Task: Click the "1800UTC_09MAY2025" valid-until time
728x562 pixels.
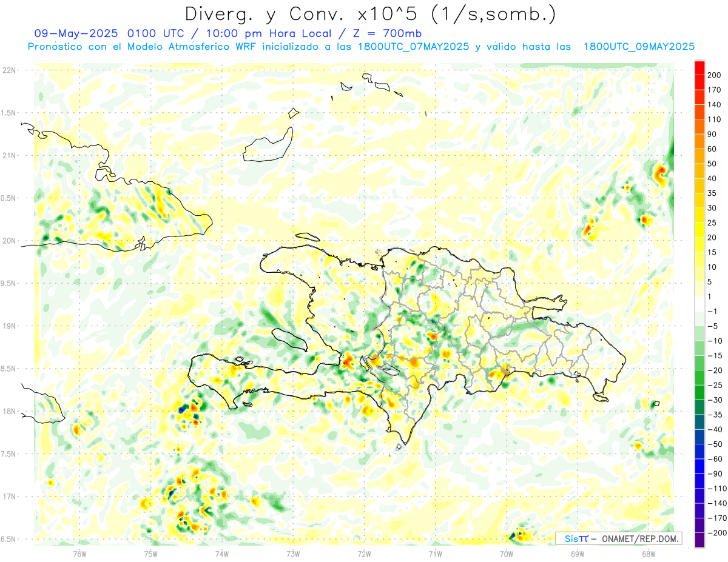Action: tap(639, 47)
